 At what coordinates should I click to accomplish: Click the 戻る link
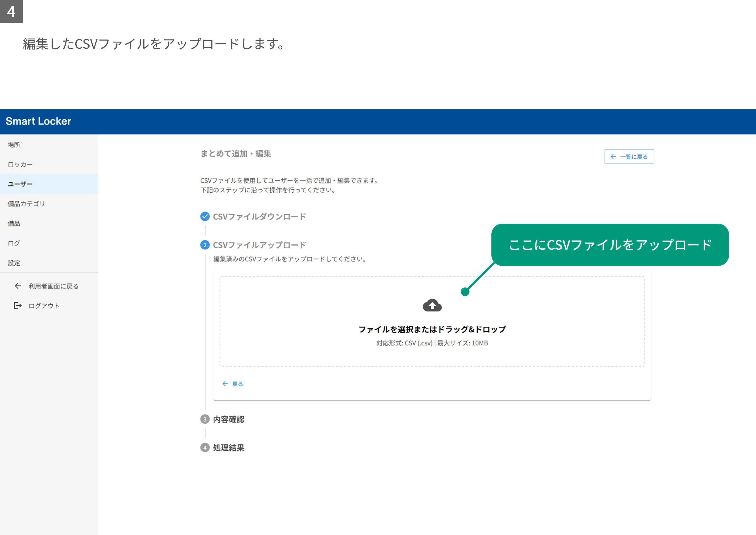coord(233,384)
